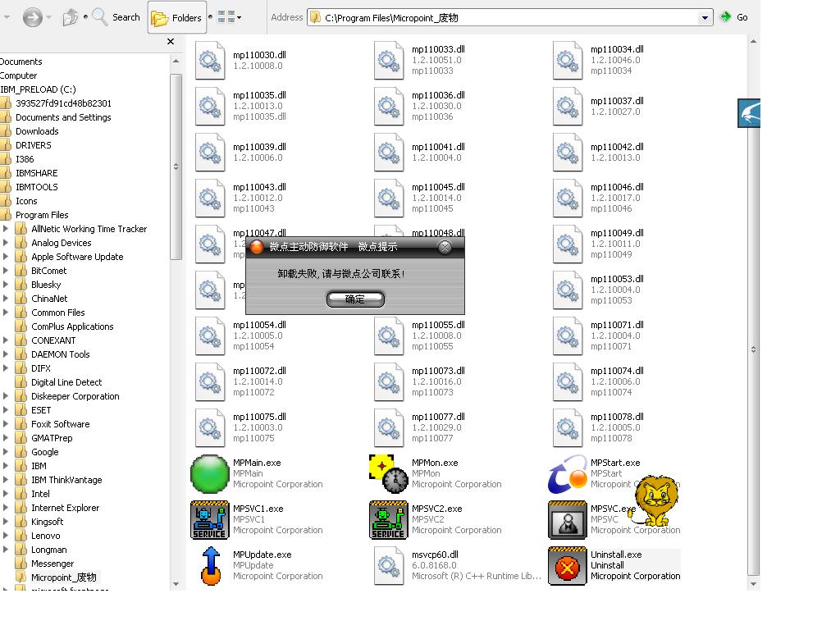Click the dialog's 确定 confirm button

[355, 299]
